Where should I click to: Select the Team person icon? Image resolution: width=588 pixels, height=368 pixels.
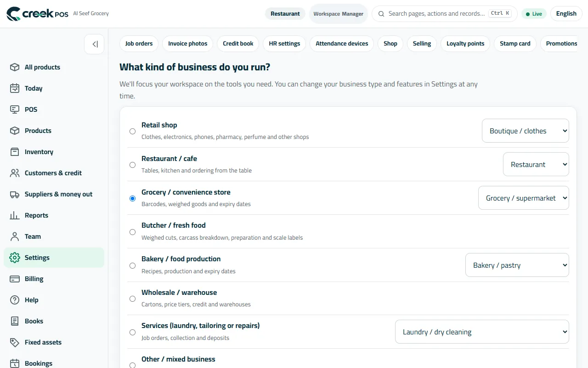pyautogui.click(x=15, y=236)
